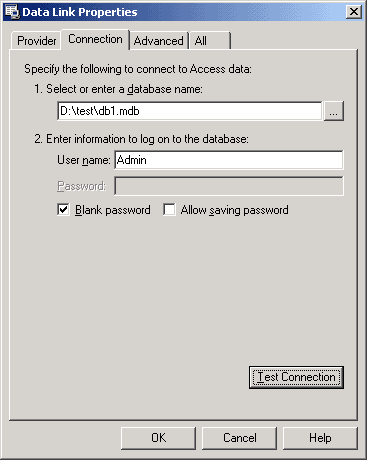Focus the database name field showing D:\test\db1.mdb
This screenshot has width=367, height=460.
(x=190, y=111)
